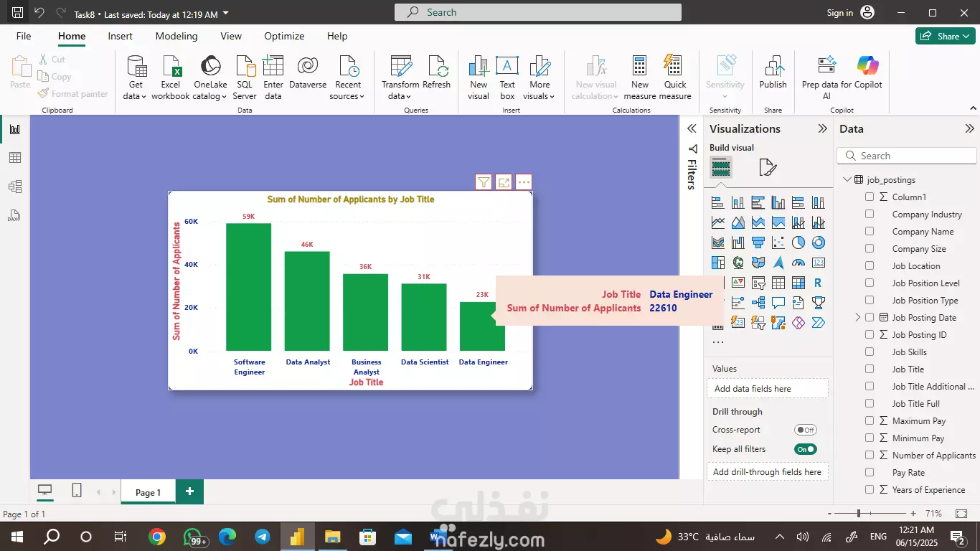Open the Transform data dropdown
Viewport: 980px width, 551px height.
[400, 77]
